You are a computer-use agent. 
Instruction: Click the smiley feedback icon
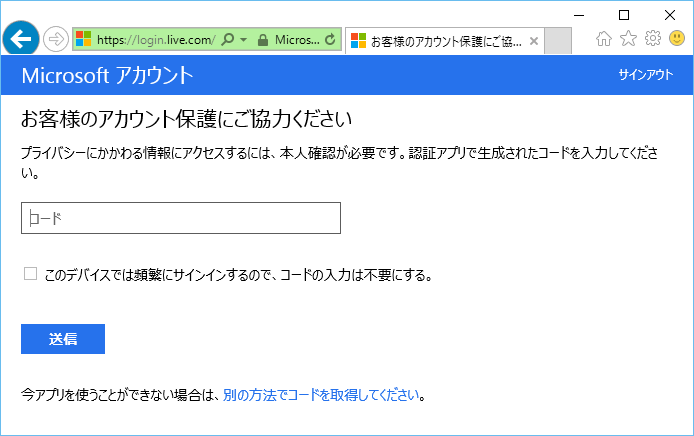click(677, 39)
